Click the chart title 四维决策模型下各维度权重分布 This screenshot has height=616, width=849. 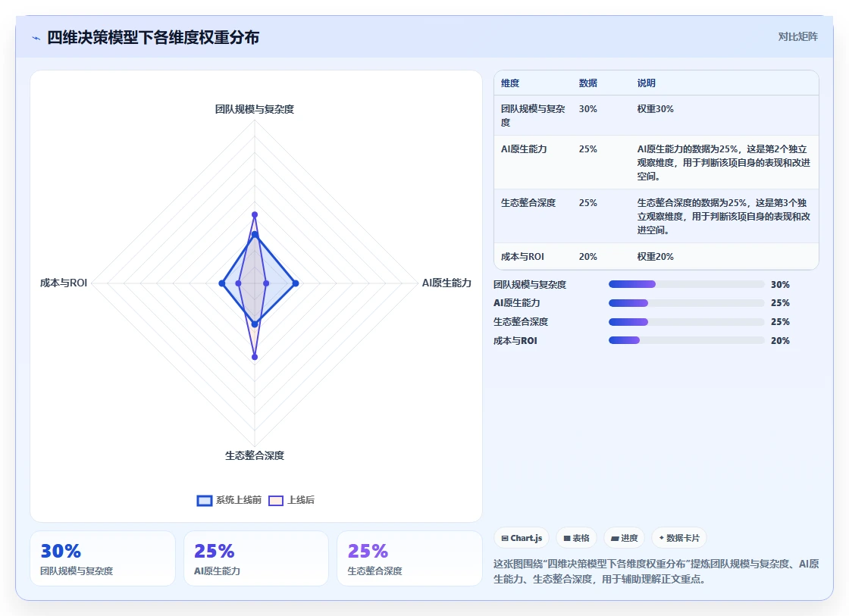tap(153, 37)
